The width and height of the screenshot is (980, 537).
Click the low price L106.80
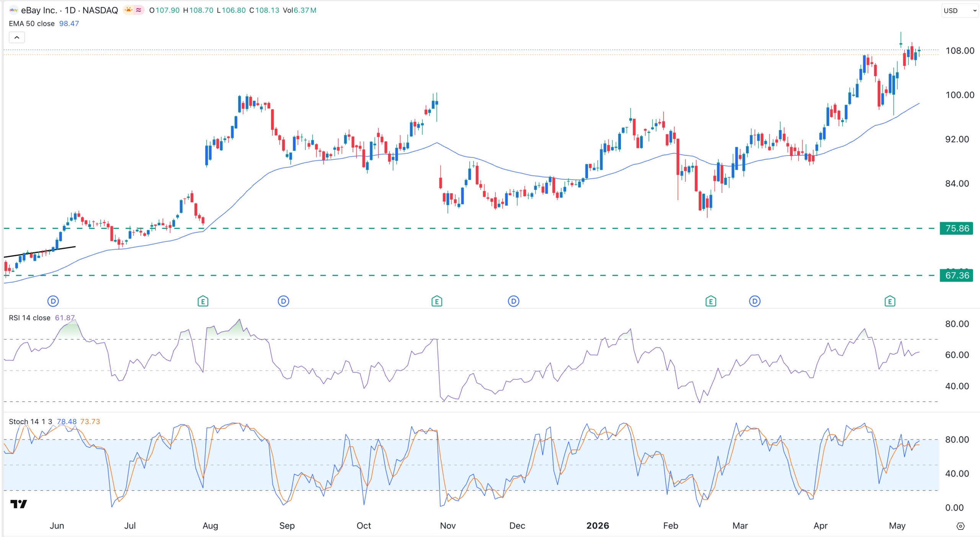(231, 10)
